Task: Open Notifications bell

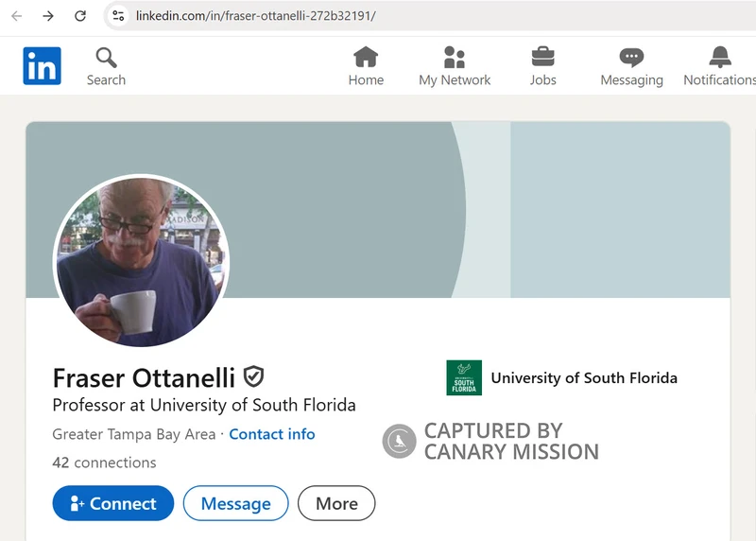Action: tap(719, 66)
